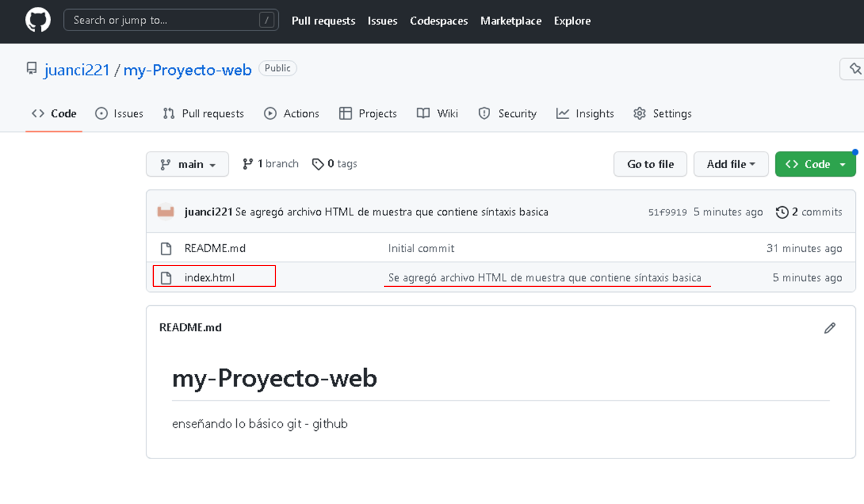
Task: Edit README with the pencil icon
Action: pyautogui.click(x=829, y=328)
